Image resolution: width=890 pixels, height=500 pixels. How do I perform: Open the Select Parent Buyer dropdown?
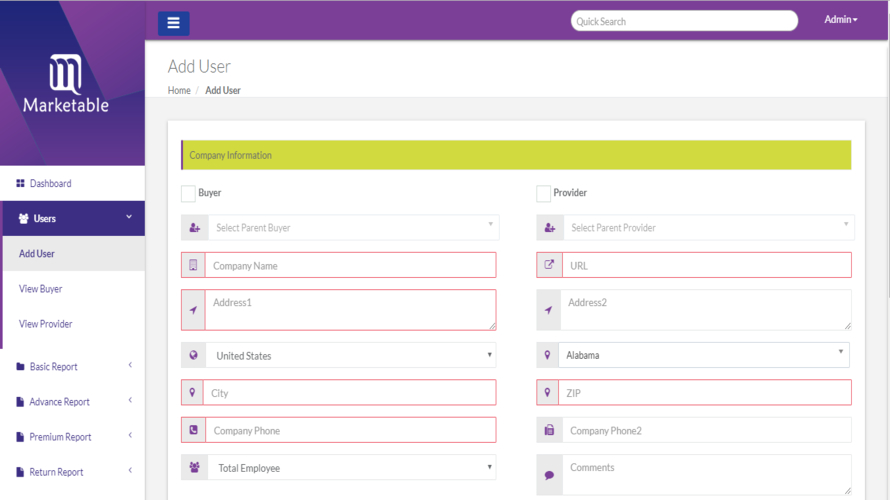[x=354, y=227]
